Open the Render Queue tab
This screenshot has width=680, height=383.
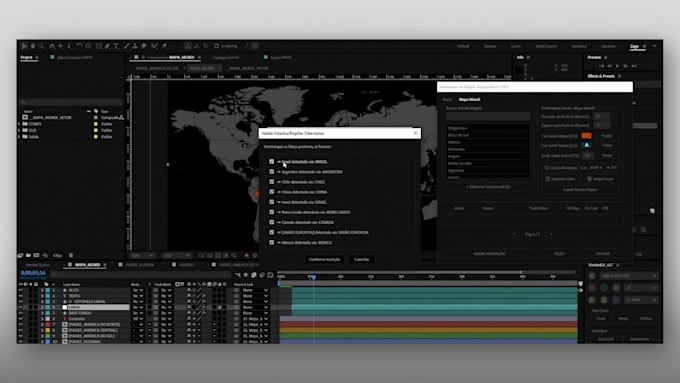37,265
